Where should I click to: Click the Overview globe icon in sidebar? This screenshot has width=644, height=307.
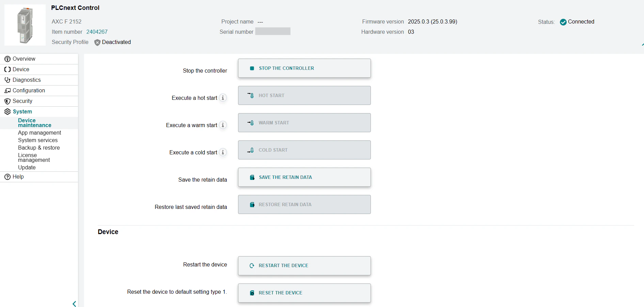(x=7, y=59)
